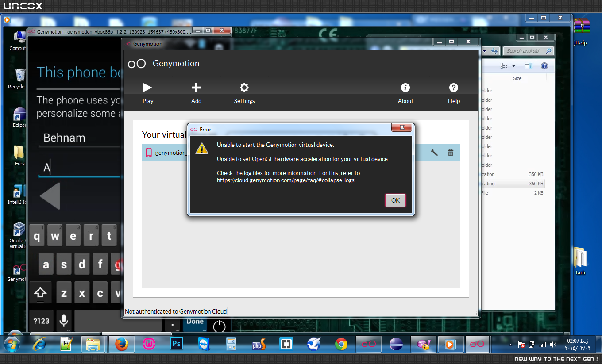Click the taskbar clock showing 02:07
This screenshot has height=364, width=602.
(x=577, y=344)
